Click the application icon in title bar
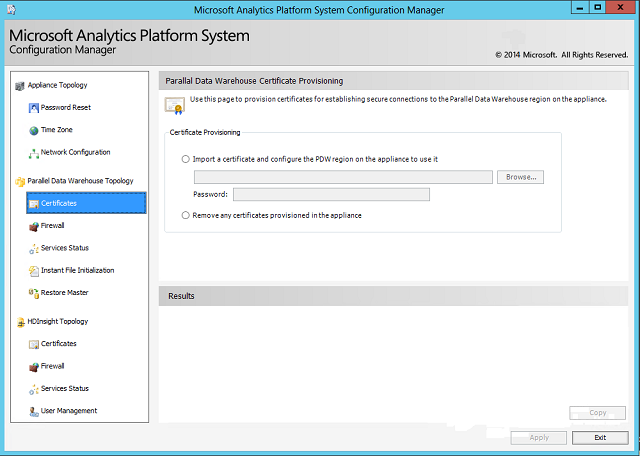 (x=11, y=10)
